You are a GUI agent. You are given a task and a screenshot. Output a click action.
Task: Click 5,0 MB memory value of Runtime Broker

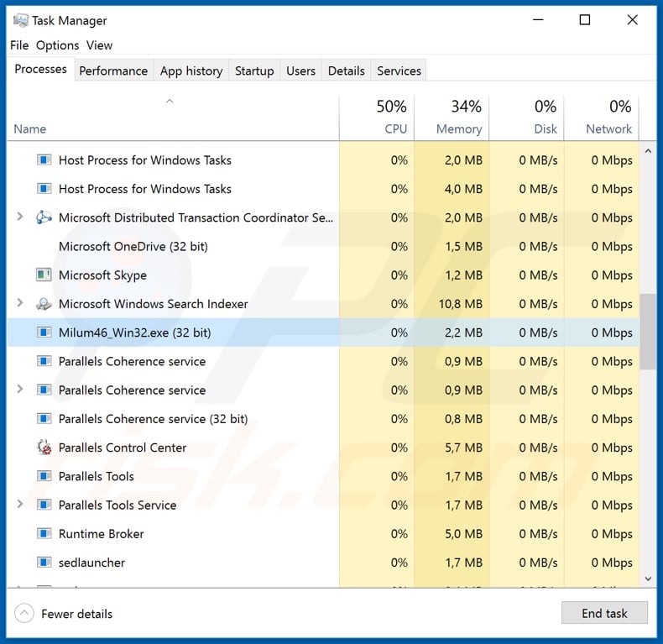click(x=463, y=533)
